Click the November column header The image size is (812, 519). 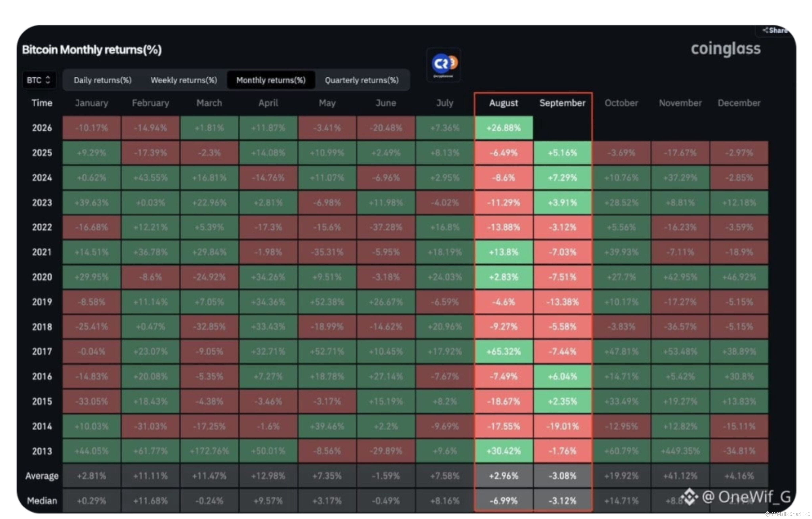pos(680,103)
